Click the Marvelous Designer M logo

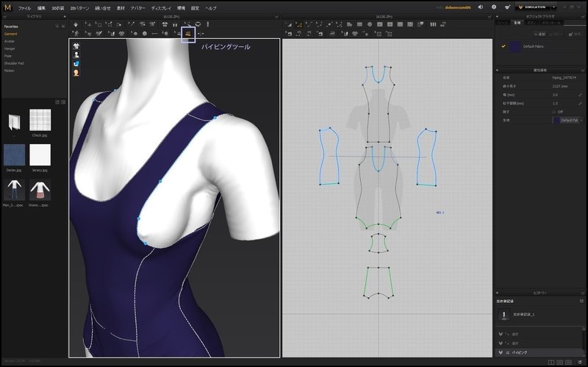[x=7, y=7]
